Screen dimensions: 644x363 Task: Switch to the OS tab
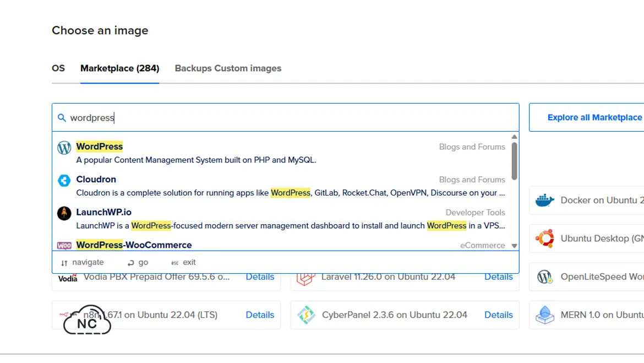[x=58, y=68]
